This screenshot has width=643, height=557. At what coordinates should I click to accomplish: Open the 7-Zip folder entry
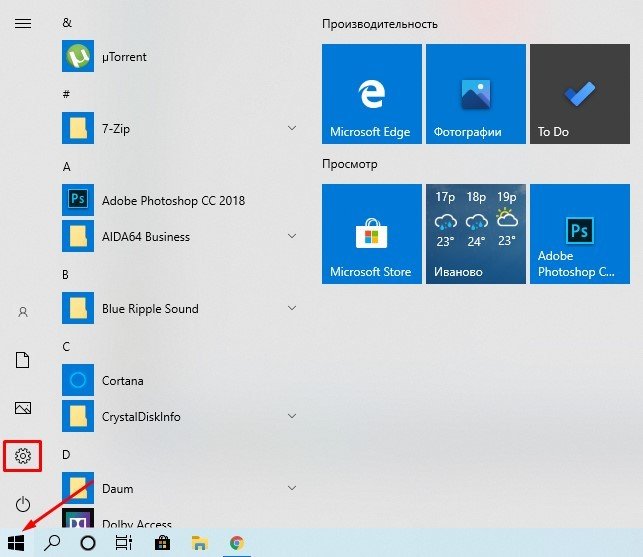point(180,128)
